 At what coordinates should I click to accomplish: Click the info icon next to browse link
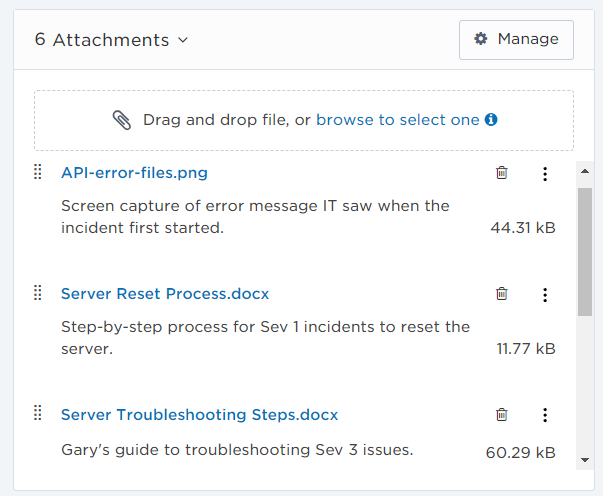click(x=491, y=120)
